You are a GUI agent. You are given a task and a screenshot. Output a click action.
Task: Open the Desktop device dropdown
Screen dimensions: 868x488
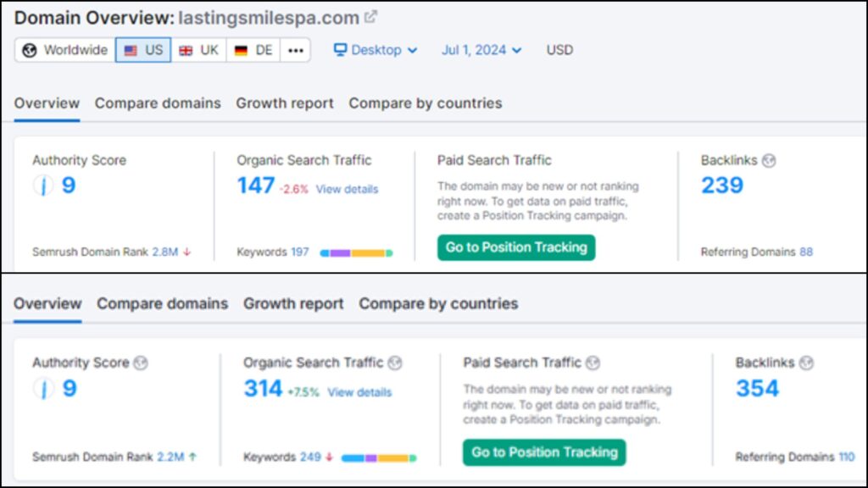click(x=376, y=50)
